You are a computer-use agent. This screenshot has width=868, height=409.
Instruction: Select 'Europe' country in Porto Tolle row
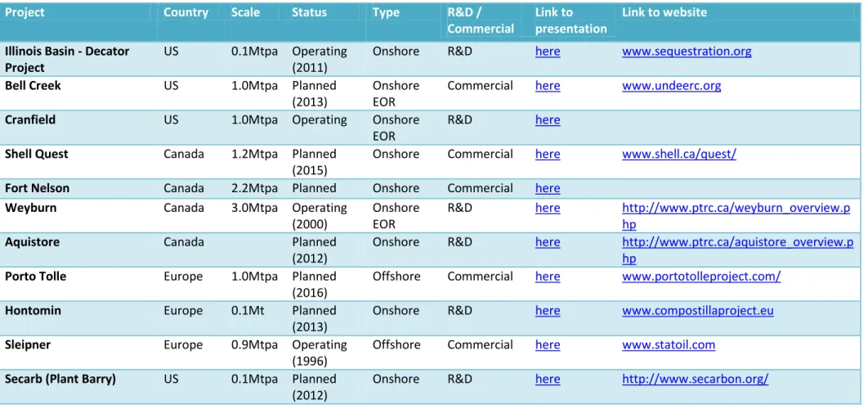[x=183, y=276]
